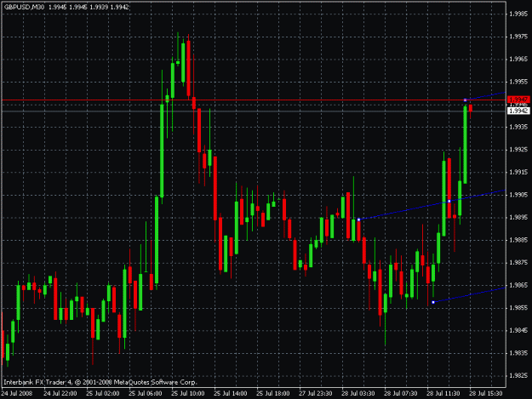The image size is (532, 399).
Task: Click the white 1.9942 current price label
Action: click(518, 111)
